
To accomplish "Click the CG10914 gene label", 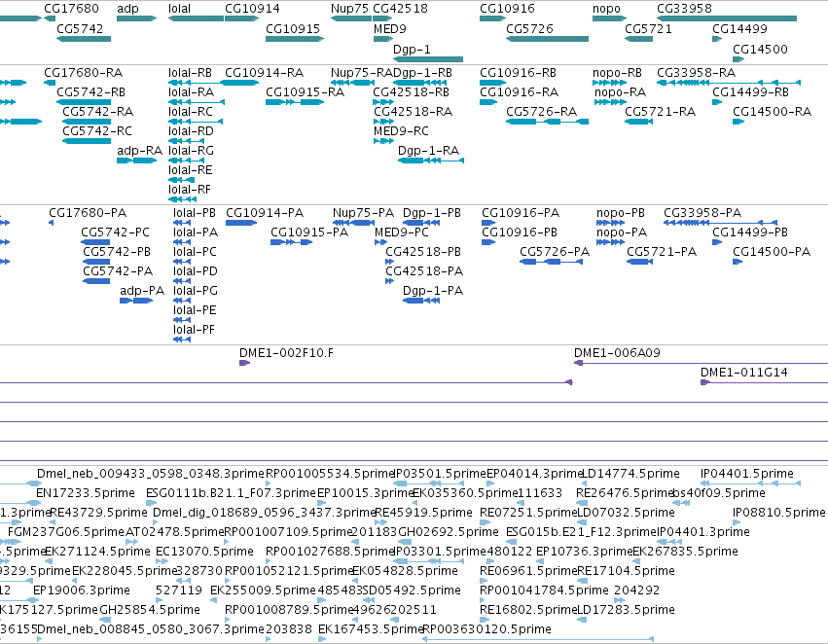I will pos(252,9).
